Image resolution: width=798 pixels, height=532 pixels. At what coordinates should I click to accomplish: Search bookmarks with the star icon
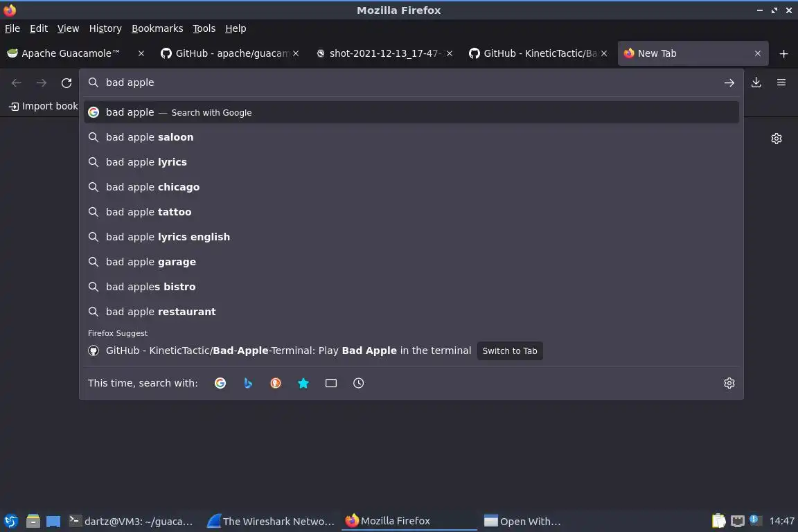(303, 383)
